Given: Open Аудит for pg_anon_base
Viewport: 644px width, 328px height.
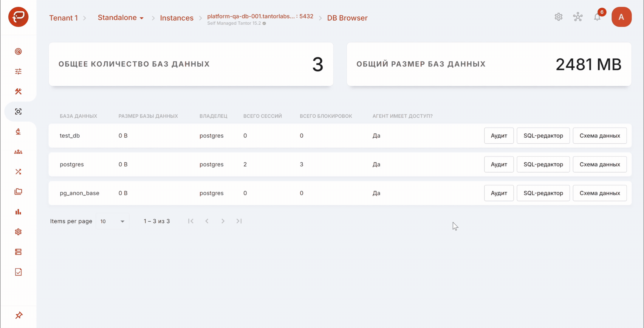Looking at the screenshot, I should tap(499, 193).
